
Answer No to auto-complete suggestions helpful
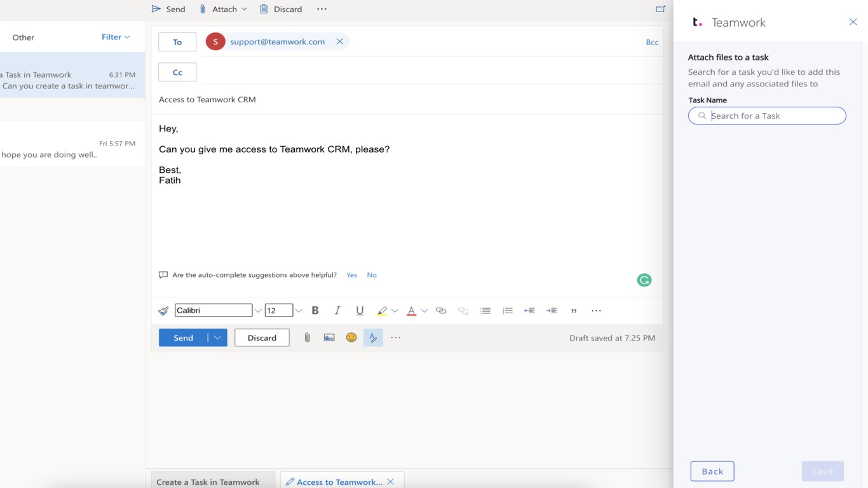372,275
